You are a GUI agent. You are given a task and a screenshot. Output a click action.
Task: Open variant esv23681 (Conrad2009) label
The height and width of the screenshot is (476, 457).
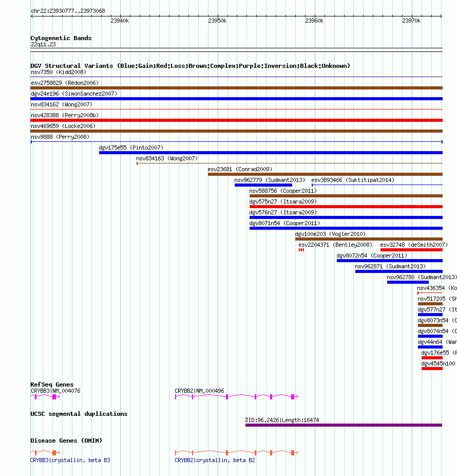coord(240,170)
